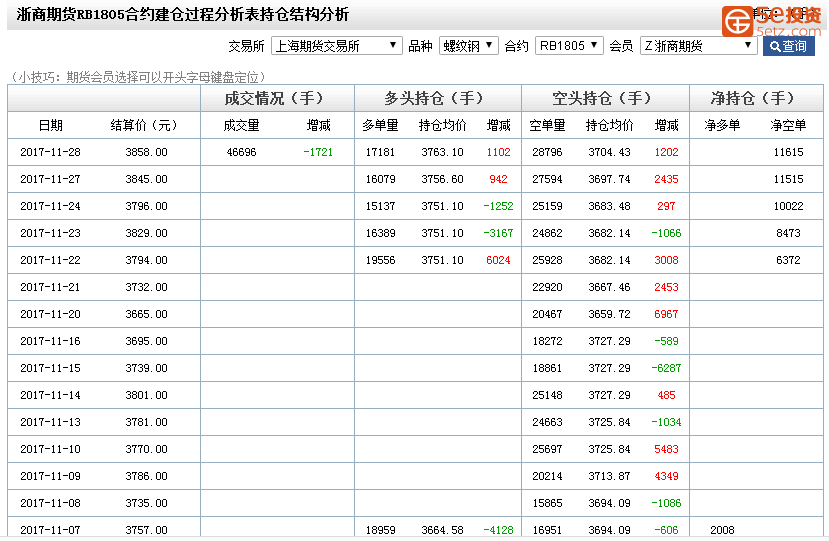Screen dimensions: 829x541
Task: Open the 合约 dropdown RB1805
Action: coord(569,46)
